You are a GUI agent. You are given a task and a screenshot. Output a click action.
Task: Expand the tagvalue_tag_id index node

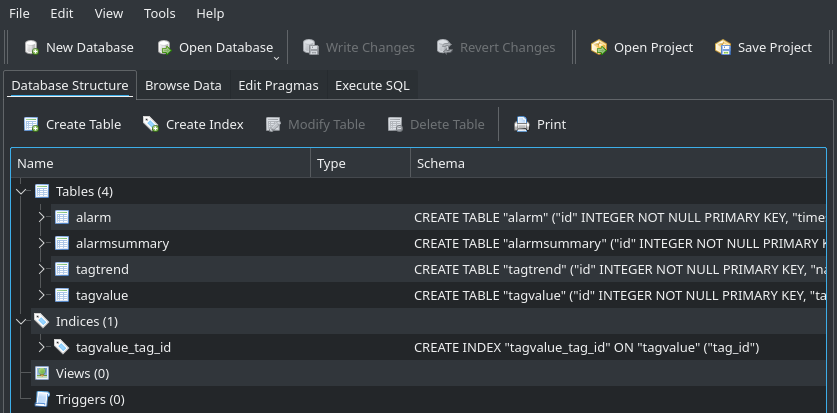pyautogui.click(x=42, y=347)
